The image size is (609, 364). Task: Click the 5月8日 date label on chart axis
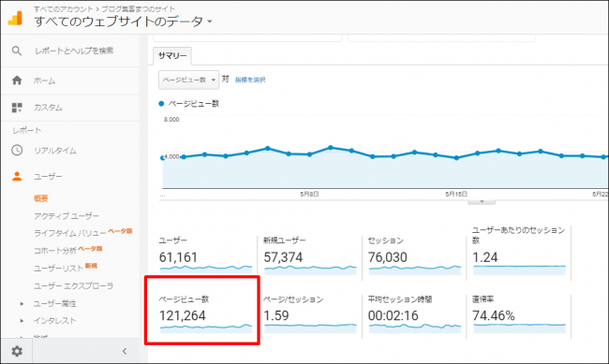point(309,194)
